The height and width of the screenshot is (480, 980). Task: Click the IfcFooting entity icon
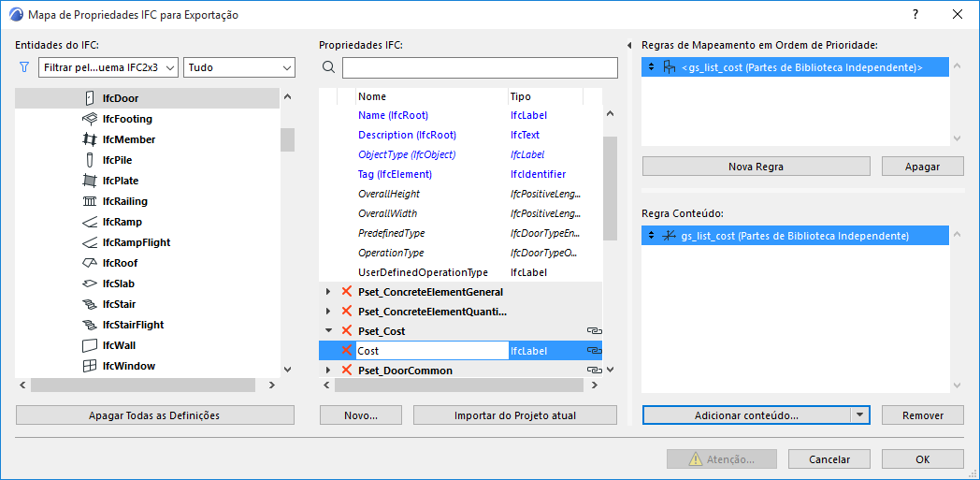click(90, 119)
